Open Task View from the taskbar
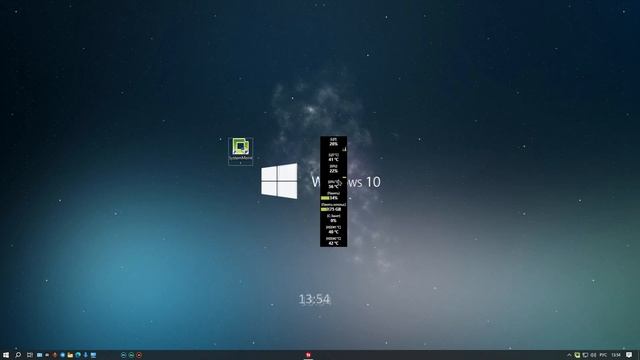 tap(30, 355)
